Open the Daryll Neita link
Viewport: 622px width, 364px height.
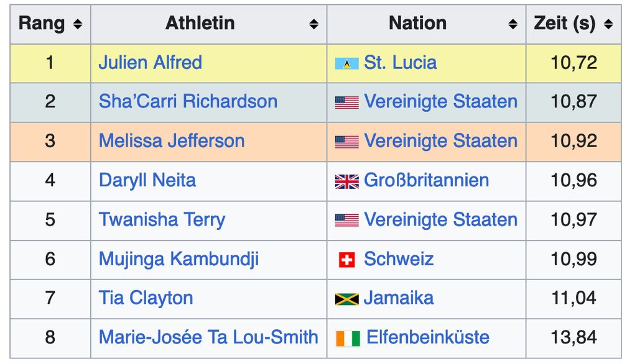click(x=147, y=180)
